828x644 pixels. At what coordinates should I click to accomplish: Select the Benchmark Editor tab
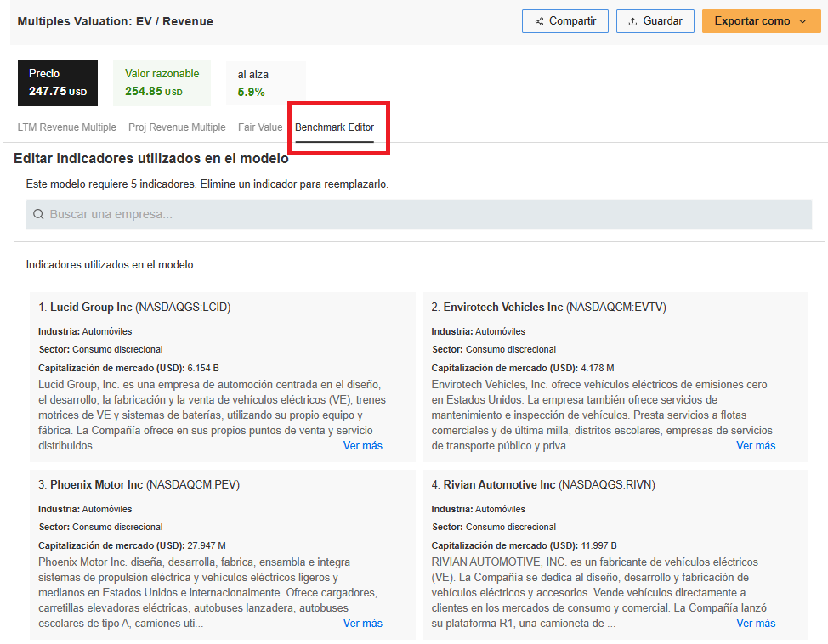[x=334, y=127]
